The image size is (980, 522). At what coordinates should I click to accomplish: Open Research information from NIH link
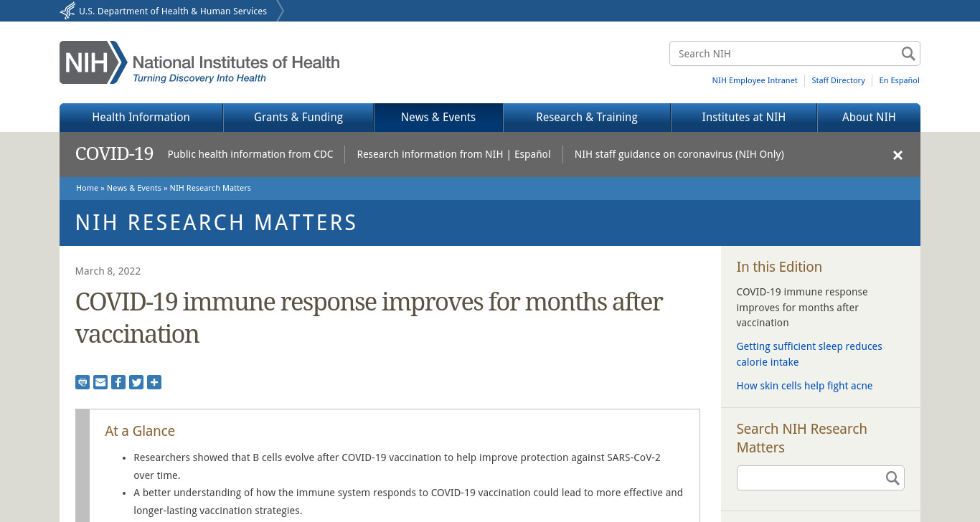(x=430, y=154)
